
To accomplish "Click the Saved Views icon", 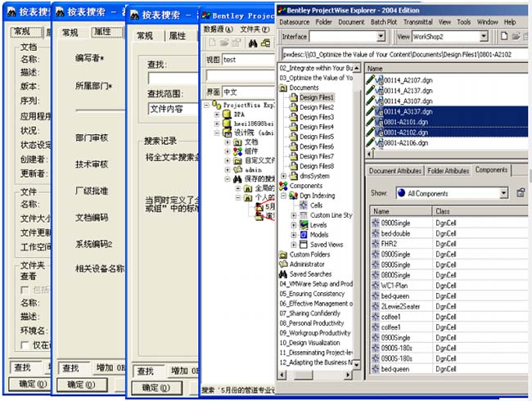I will point(304,245).
